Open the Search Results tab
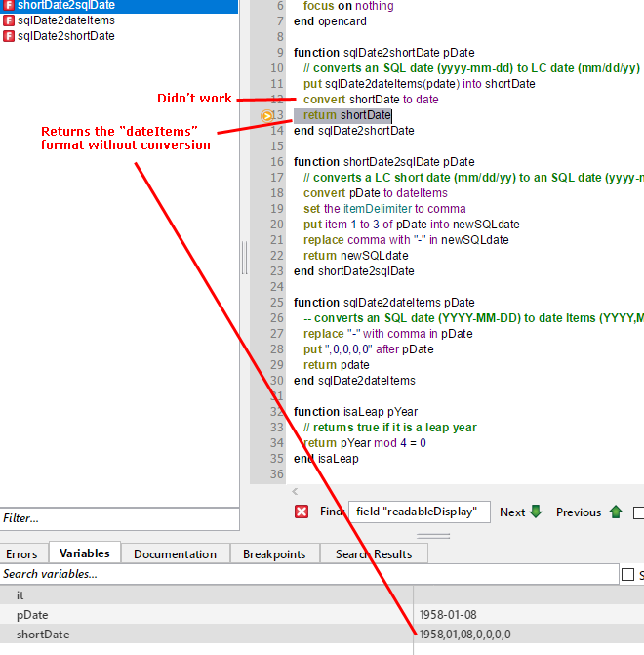 click(x=374, y=553)
